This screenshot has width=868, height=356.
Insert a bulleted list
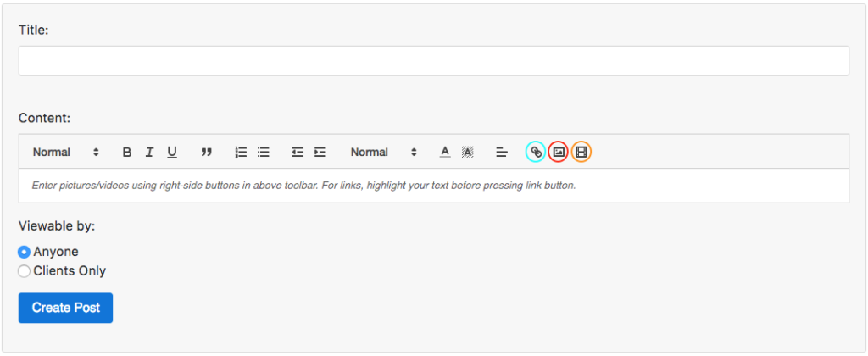click(264, 153)
